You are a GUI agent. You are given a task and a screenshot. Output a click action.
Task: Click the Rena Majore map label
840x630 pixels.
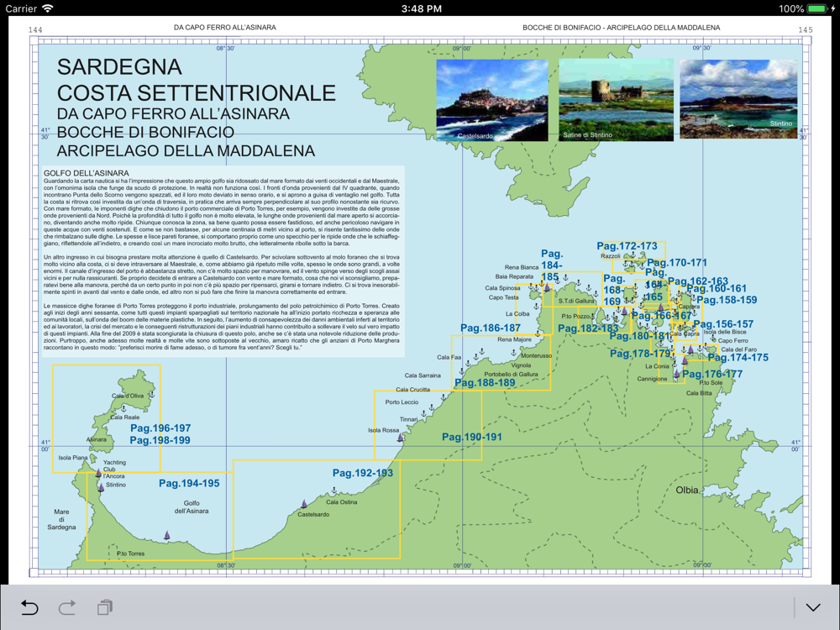pyautogui.click(x=514, y=339)
